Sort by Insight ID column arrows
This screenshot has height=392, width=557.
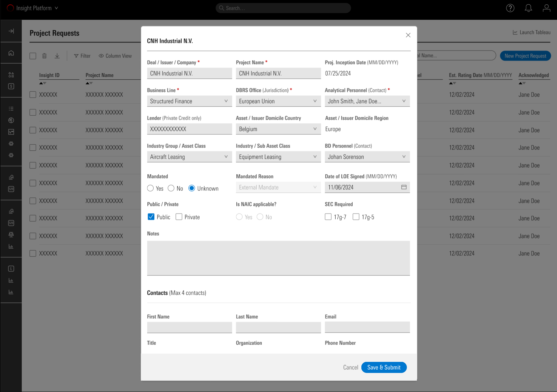coord(43,83)
